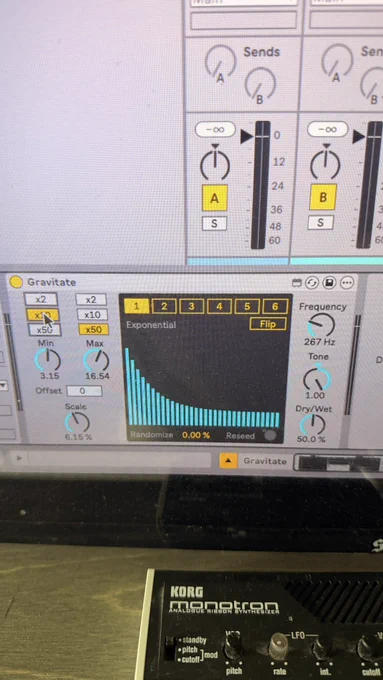The height and width of the screenshot is (680, 383).
Task: Click the Randomize 0.00 % value
Action: pos(196,435)
